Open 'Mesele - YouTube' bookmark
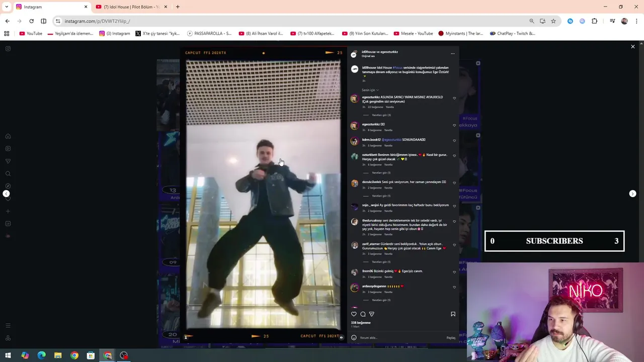 pos(414,34)
